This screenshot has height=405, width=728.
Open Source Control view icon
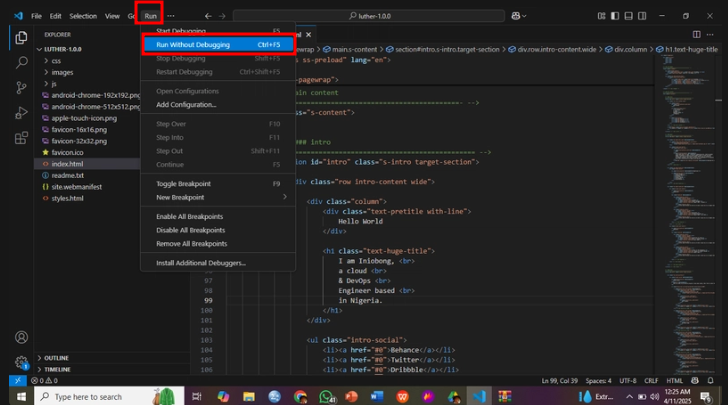(x=21, y=88)
